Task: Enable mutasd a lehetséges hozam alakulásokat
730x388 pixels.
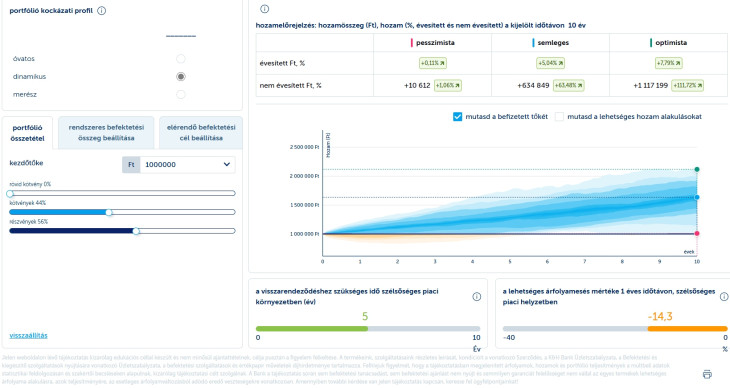Action: pos(559,116)
